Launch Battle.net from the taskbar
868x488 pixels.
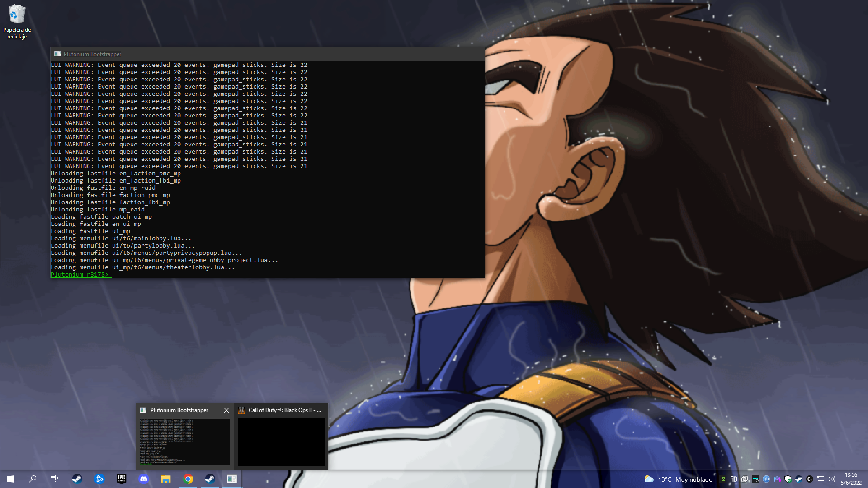(x=99, y=479)
